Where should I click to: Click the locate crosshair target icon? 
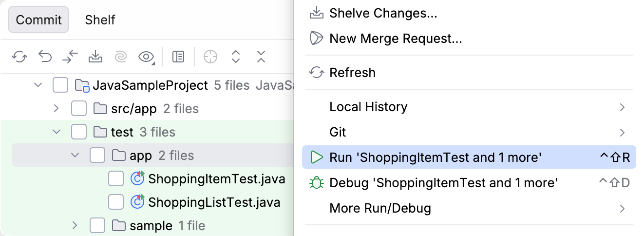(210, 57)
